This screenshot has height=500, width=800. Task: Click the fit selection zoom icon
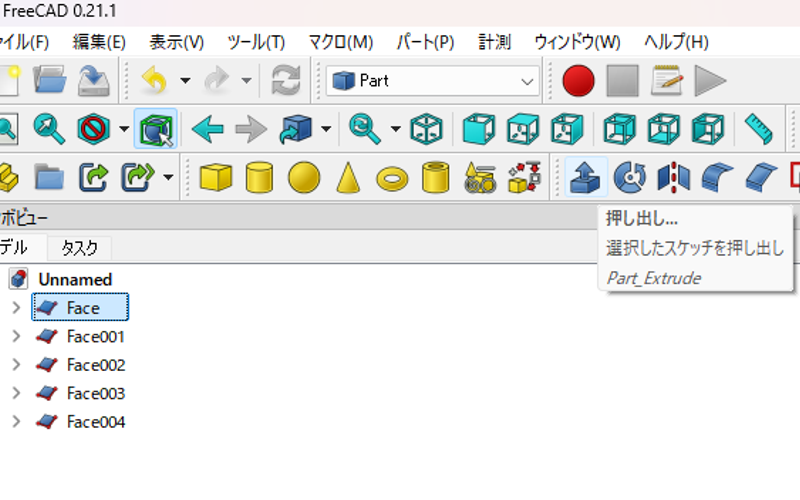tap(49, 129)
